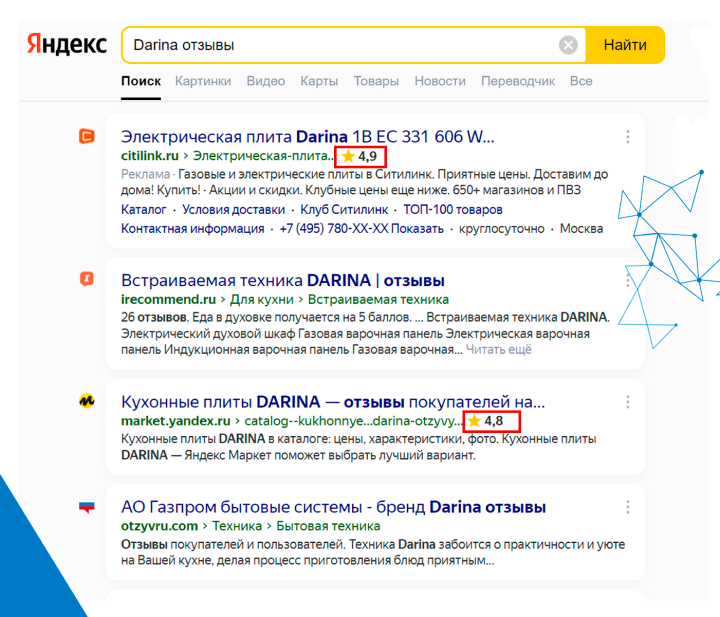Click the 4,9 star rating of Citilink
This screenshot has width=720, height=617.
[x=360, y=157]
